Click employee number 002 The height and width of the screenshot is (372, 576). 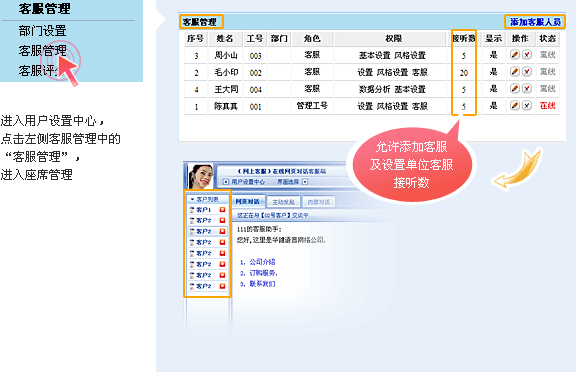click(x=255, y=73)
